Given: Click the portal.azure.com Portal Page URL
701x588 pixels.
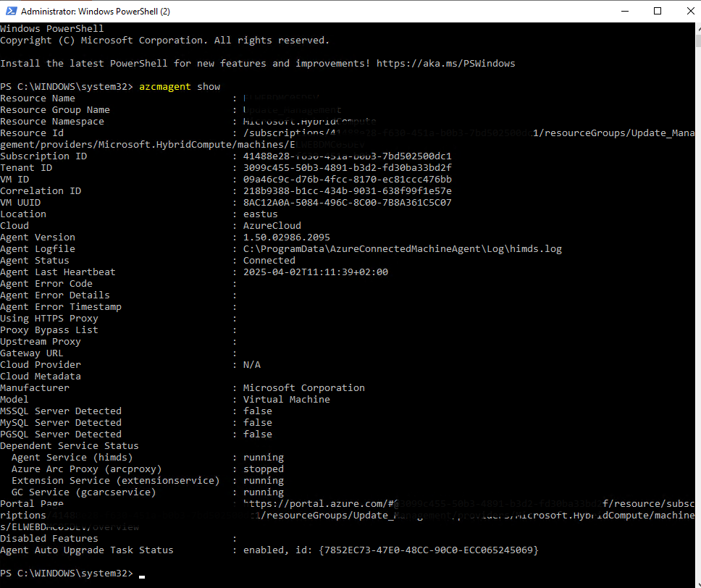Looking at the screenshot, I should (x=348, y=516).
